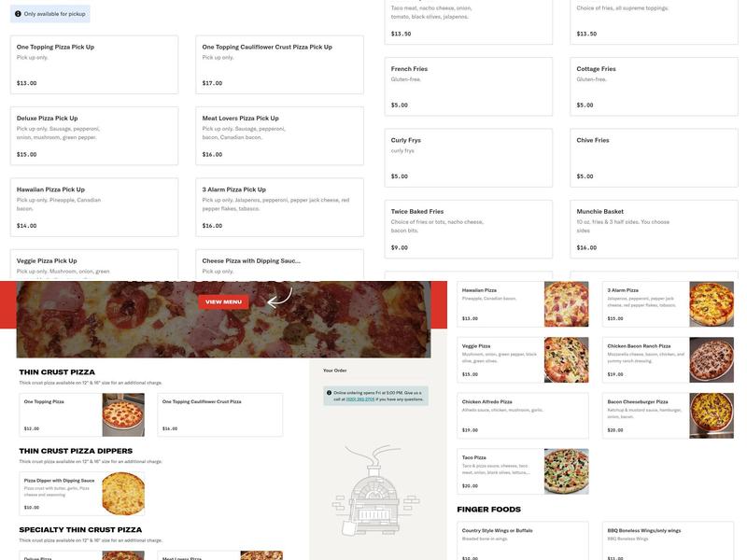Select the Hawaiian Pizza photo
This screenshot has height=560, width=747.
click(567, 304)
